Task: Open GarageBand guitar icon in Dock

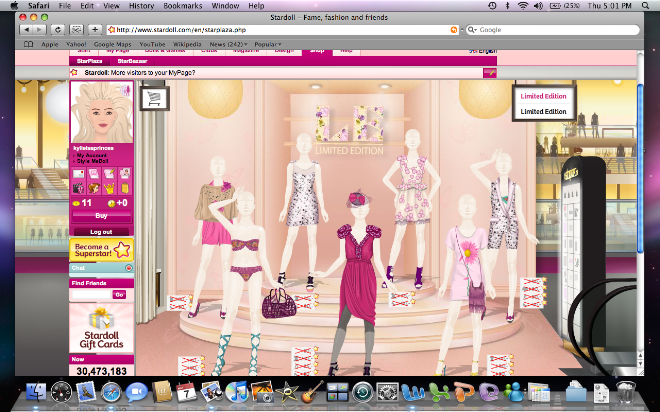Action: click(x=312, y=392)
